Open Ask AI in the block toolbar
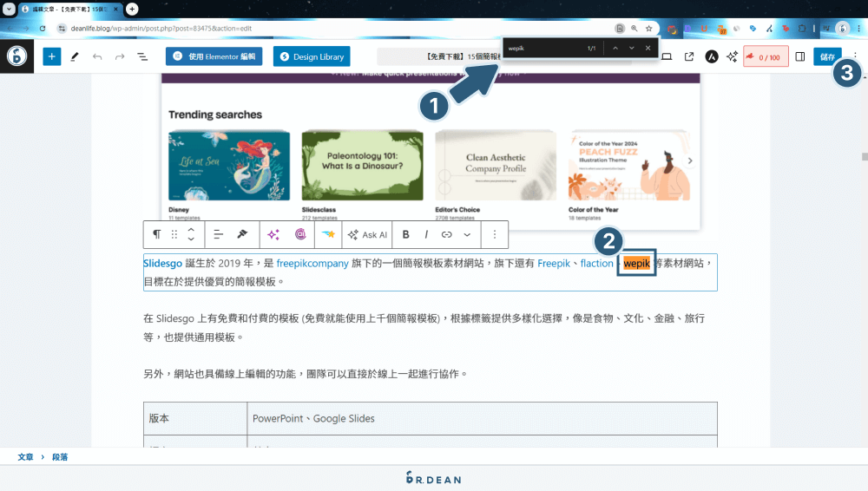868x491 pixels. (x=367, y=235)
